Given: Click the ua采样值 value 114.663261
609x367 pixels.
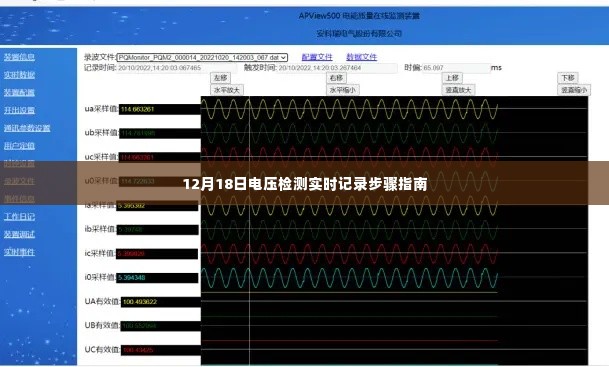Looking at the screenshot, I should (160, 110).
